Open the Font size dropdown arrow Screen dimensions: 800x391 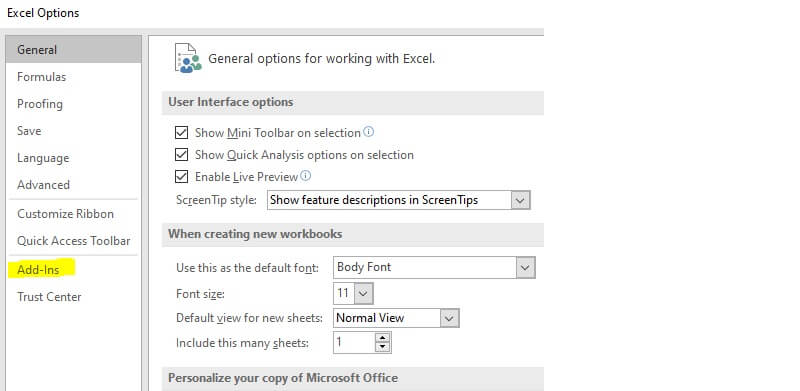[x=363, y=294]
